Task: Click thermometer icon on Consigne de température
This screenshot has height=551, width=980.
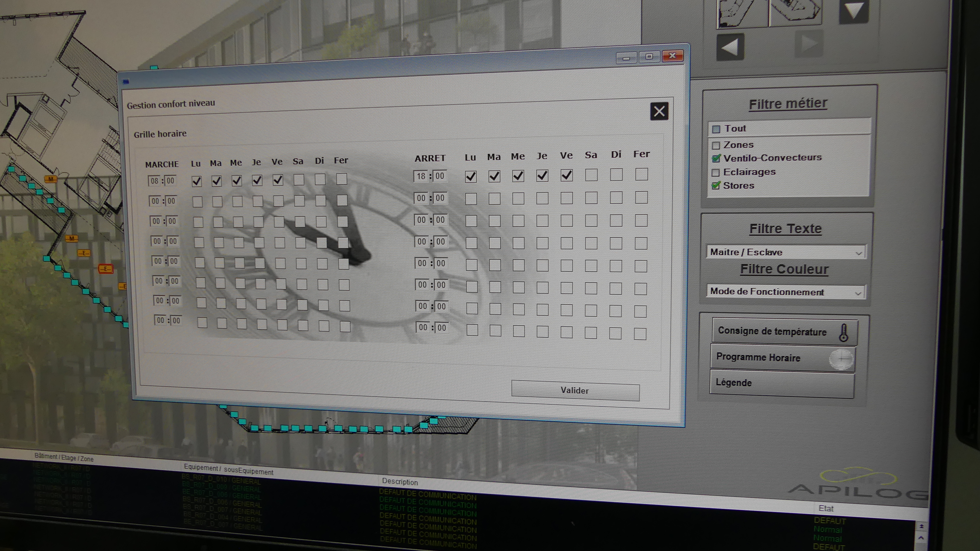Action: pos(844,333)
